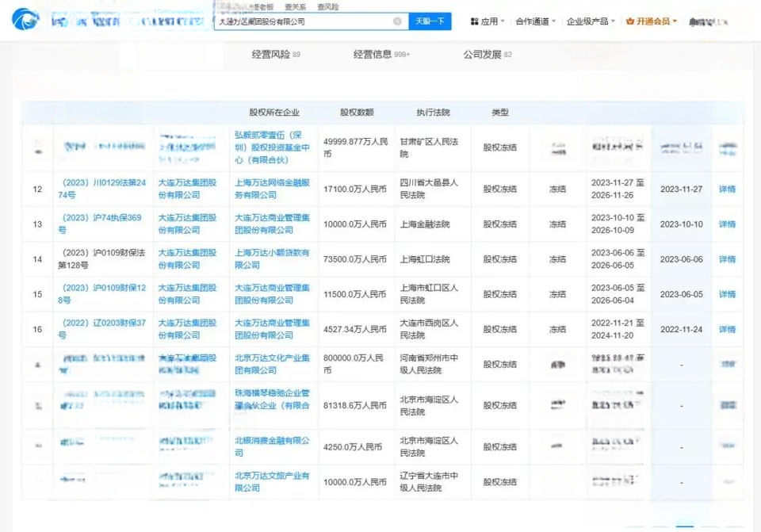Open 北银消费金融有限公司 link

(272, 446)
